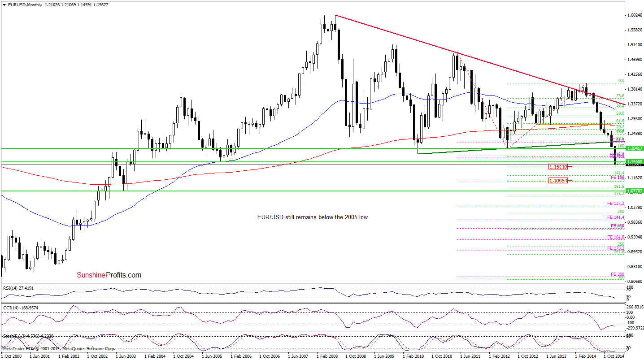Click the green 23.6 Fibonacci retracement label
Image resolution: width=644 pixels, height=360 pixels.
pos(620,96)
